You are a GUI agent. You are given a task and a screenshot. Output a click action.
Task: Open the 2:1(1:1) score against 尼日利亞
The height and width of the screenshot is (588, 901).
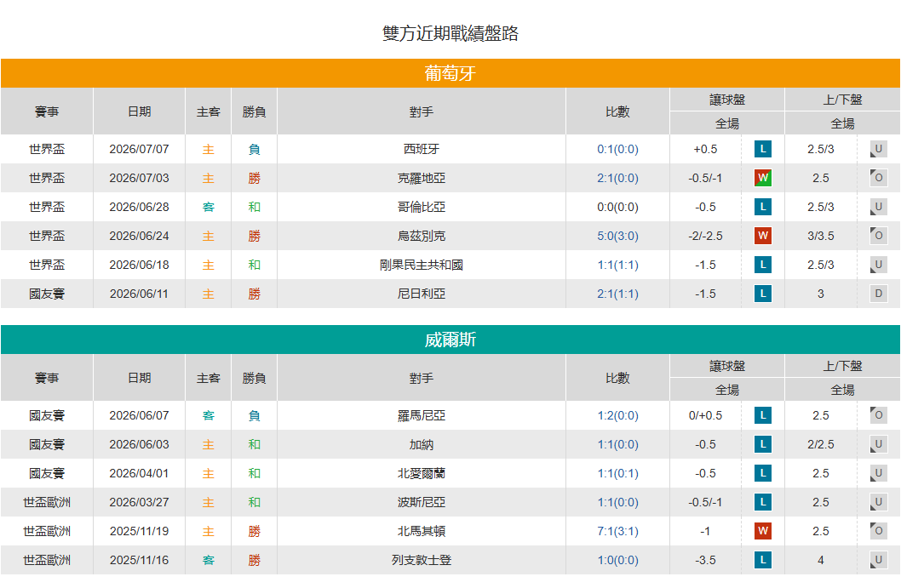pos(617,294)
